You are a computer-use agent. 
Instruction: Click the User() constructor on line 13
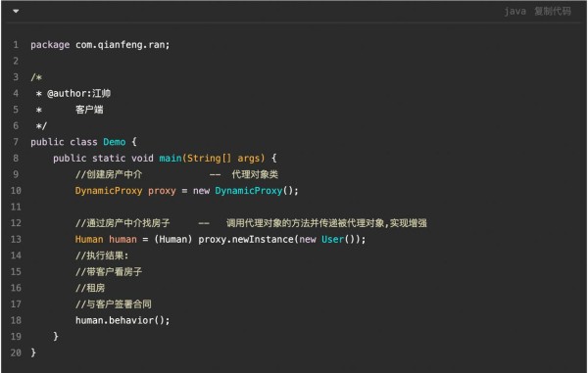337,239
